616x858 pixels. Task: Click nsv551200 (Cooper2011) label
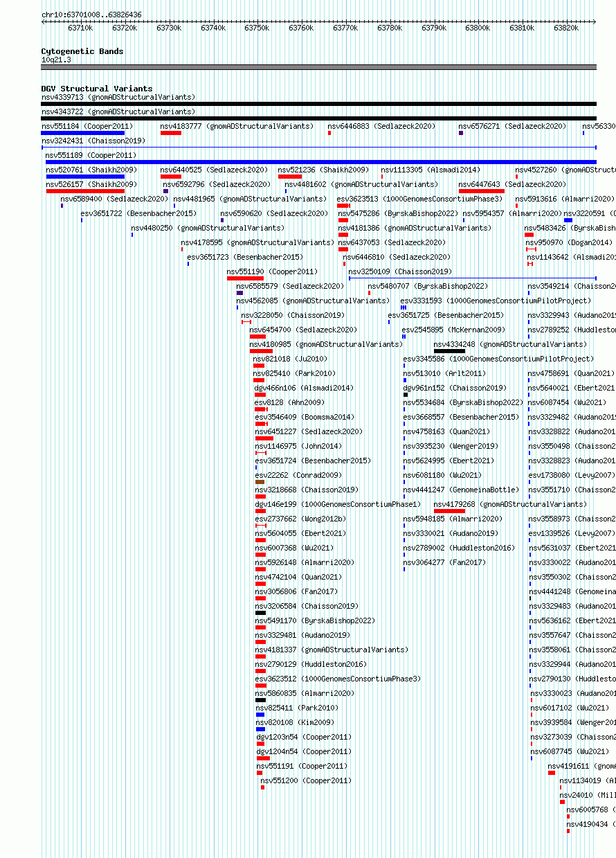pyautogui.click(x=306, y=780)
